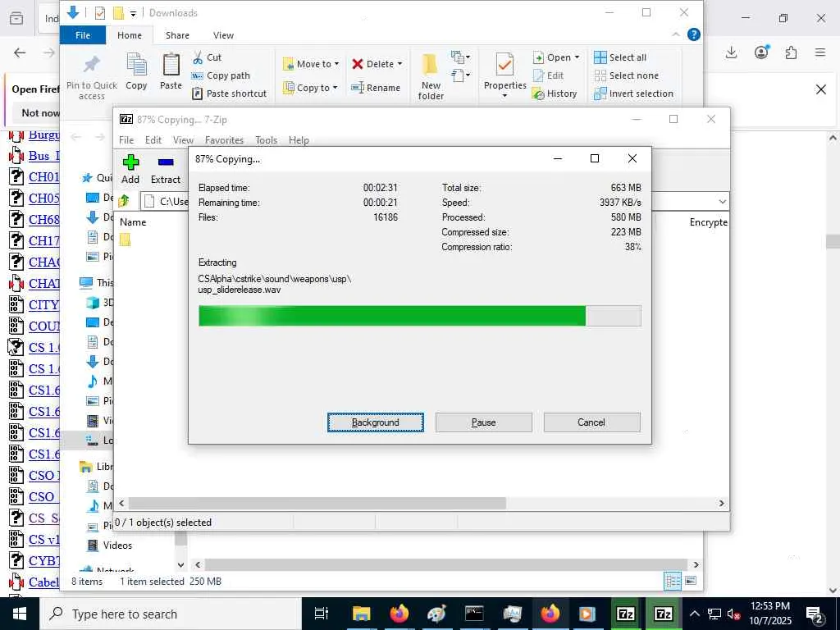Screen dimensions: 840x630
Task: Open Firefox downloads arrow icon
Action: click(731, 52)
